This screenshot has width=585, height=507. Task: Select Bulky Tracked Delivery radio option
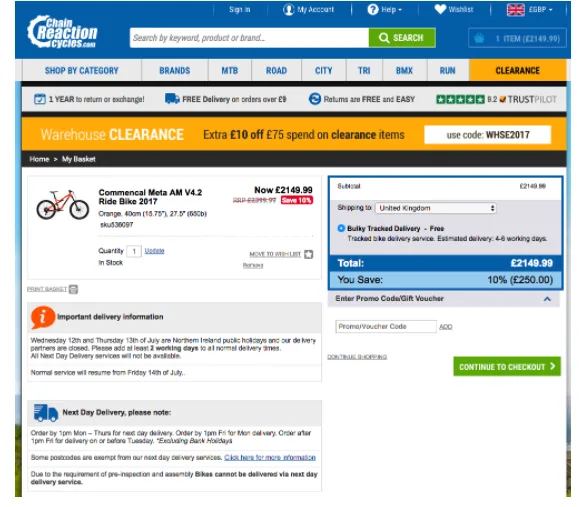(x=341, y=228)
